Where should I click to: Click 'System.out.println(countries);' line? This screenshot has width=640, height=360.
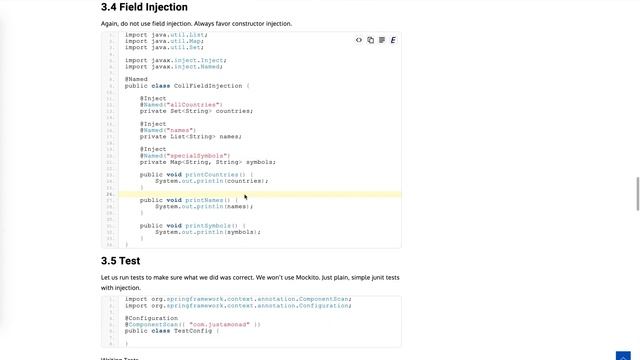click(211, 181)
